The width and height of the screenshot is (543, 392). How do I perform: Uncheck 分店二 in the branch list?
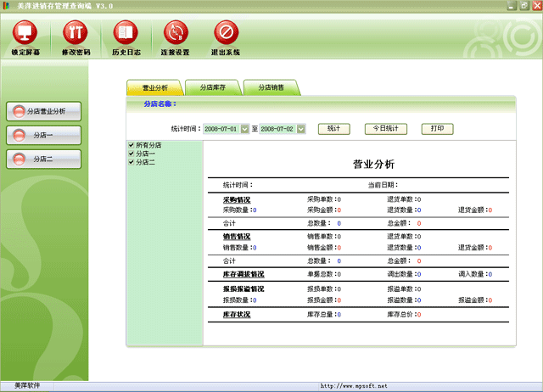(131, 161)
